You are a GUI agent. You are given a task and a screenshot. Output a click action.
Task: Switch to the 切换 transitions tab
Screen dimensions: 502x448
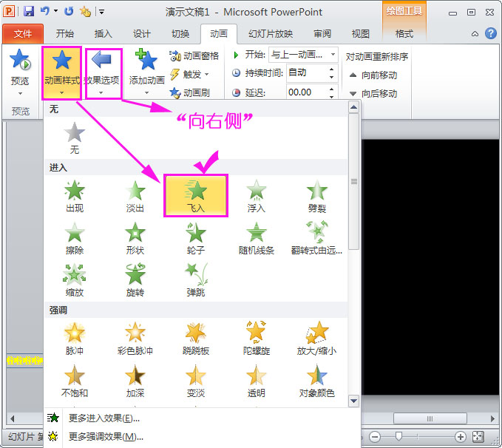click(x=180, y=33)
